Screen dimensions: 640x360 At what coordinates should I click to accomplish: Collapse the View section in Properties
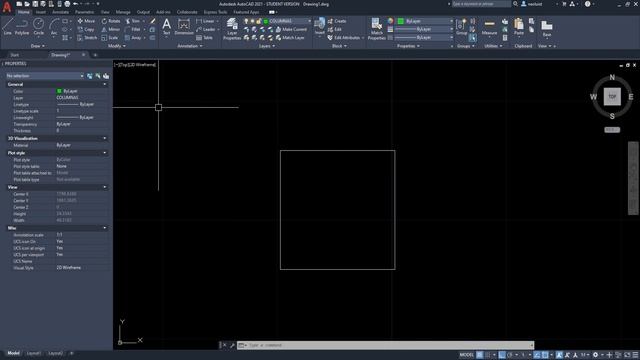tap(105, 187)
